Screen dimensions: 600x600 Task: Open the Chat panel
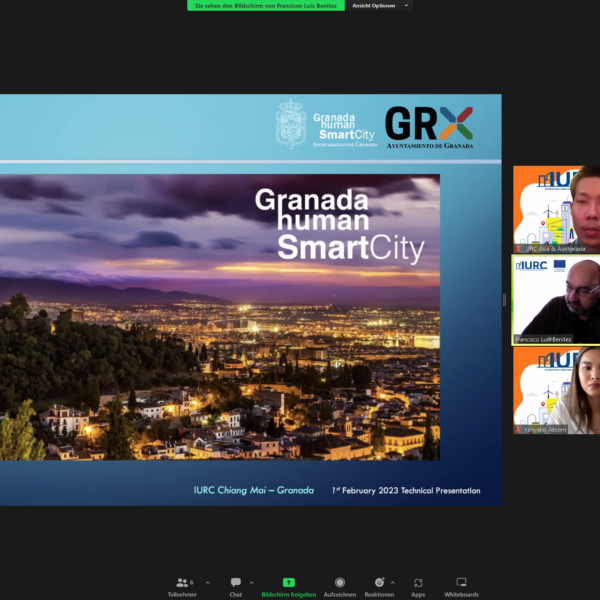click(236, 587)
